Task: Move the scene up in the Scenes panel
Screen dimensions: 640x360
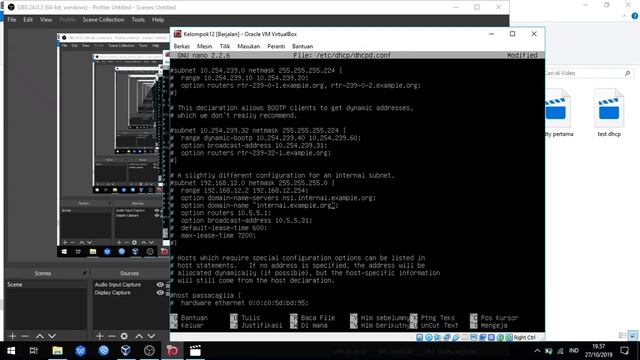Action: 40,336
